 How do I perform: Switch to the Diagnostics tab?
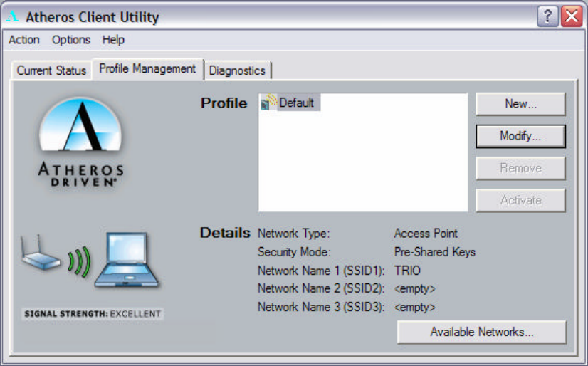click(x=237, y=70)
